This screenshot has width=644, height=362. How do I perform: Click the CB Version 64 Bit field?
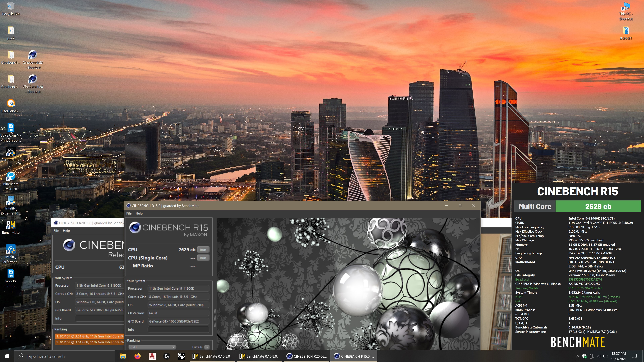(x=178, y=313)
